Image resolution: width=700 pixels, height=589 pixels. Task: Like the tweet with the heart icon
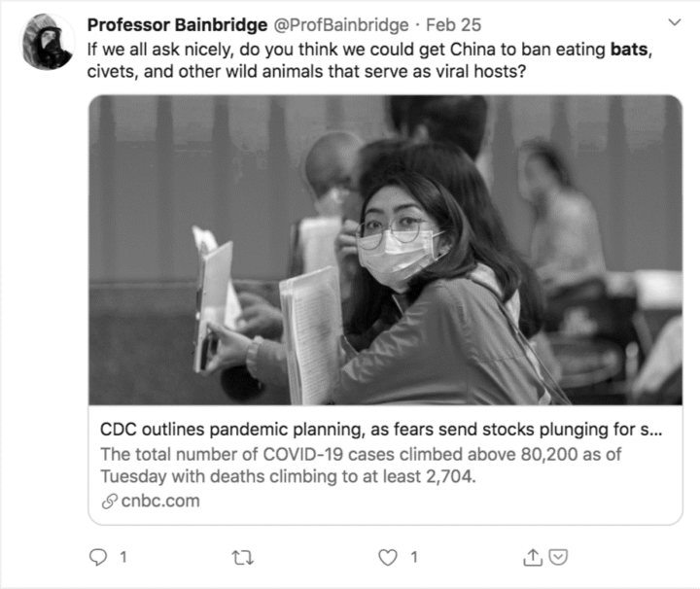pyautogui.click(x=388, y=557)
